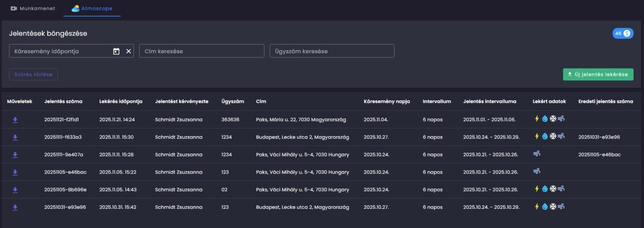Click snowflake icon in 20251105-8b696e row
The width and height of the screenshot is (644, 228).
pyautogui.click(x=553, y=189)
